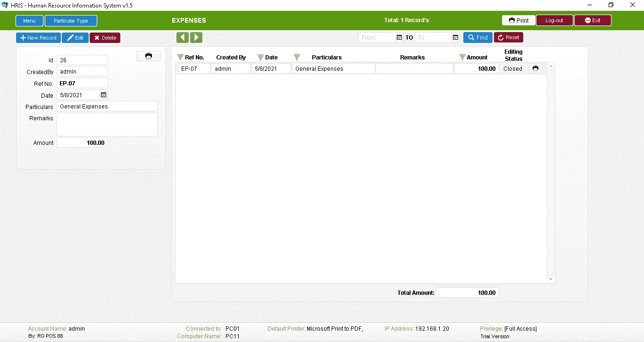Click the Date field in form
This screenshot has width=644, height=342.
click(x=78, y=95)
